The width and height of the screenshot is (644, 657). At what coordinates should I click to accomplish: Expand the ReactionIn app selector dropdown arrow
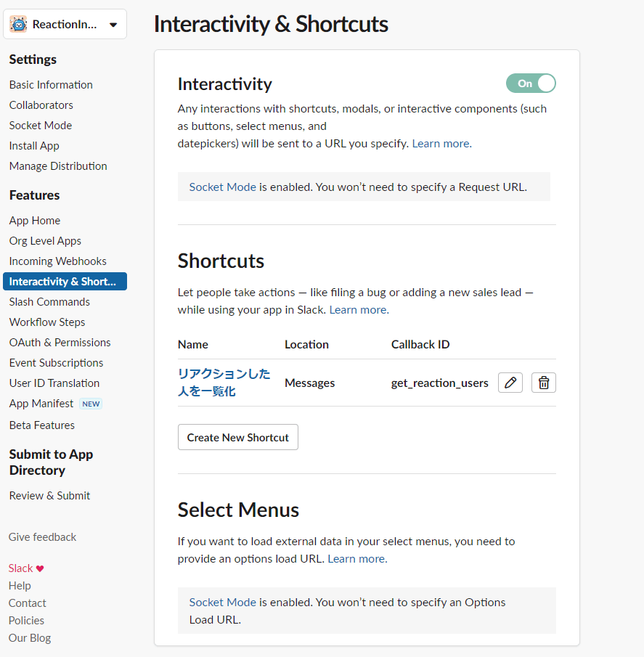point(113,25)
